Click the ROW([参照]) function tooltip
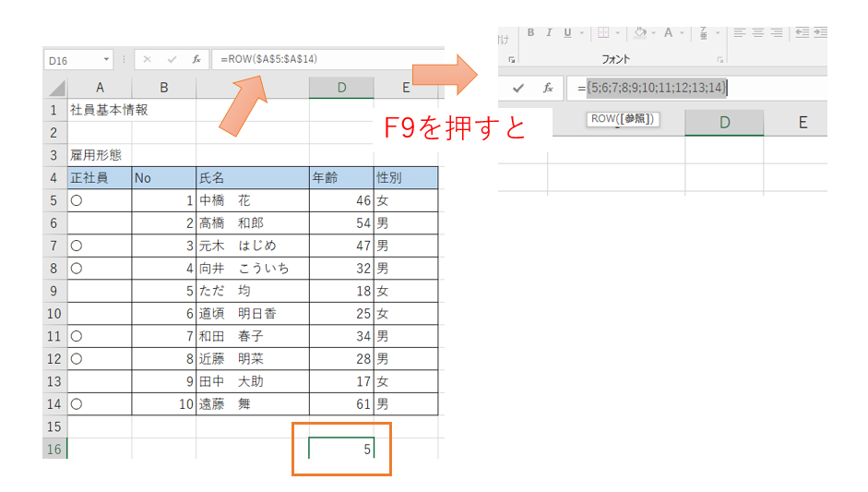The height and width of the screenshot is (492, 868). click(x=623, y=118)
